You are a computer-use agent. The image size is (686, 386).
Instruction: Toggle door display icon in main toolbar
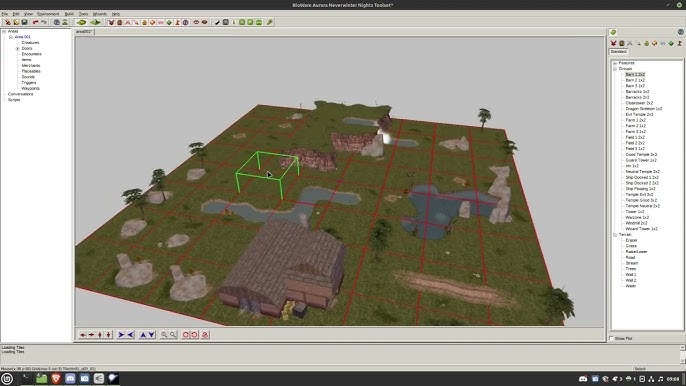click(119, 22)
